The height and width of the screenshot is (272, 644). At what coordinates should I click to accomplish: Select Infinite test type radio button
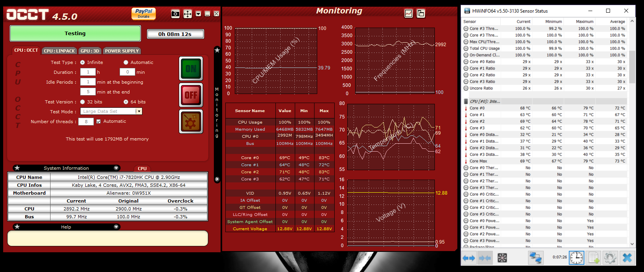pyautogui.click(x=82, y=62)
